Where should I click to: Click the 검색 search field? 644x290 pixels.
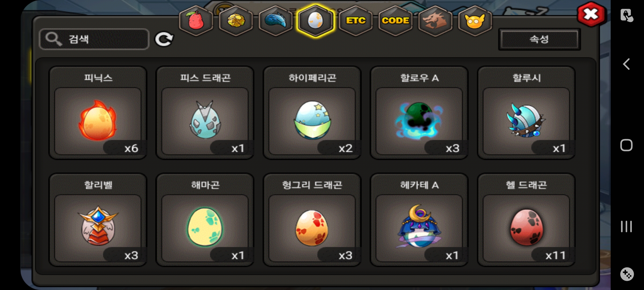point(94,39)
